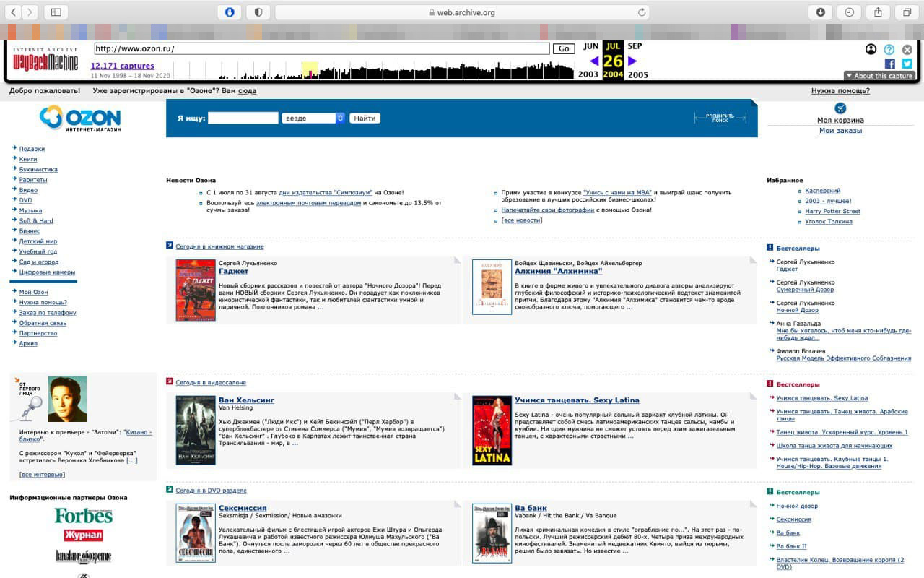Open сюда login link
This screenshot has width=924, height=578.
(x=247, y=91)
